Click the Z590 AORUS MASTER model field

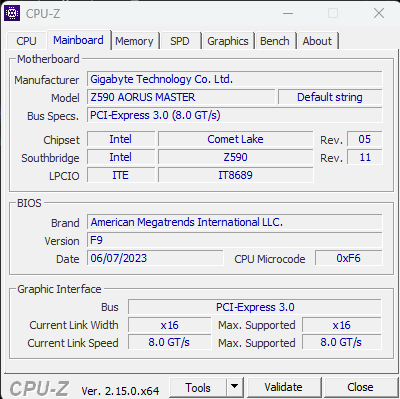181,97
